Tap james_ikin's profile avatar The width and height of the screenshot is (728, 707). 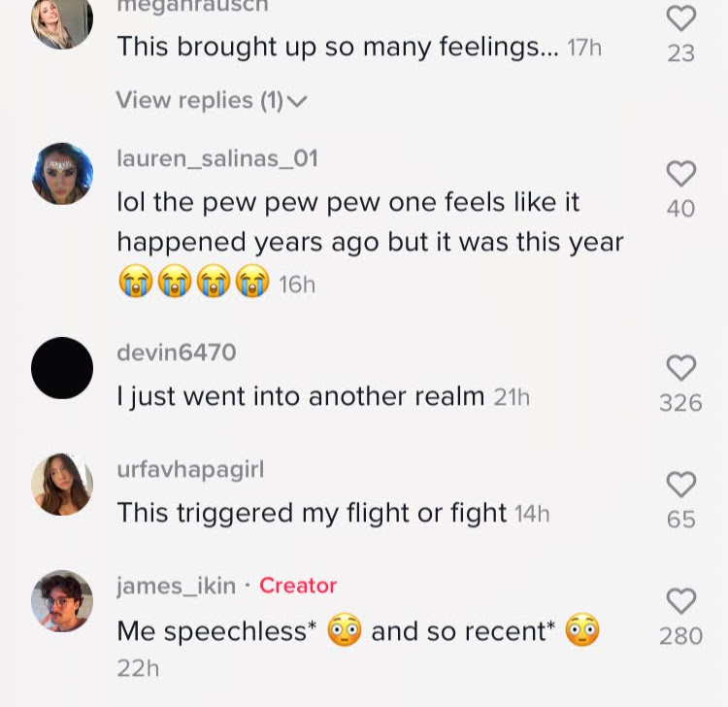click(x=62, y=600)
